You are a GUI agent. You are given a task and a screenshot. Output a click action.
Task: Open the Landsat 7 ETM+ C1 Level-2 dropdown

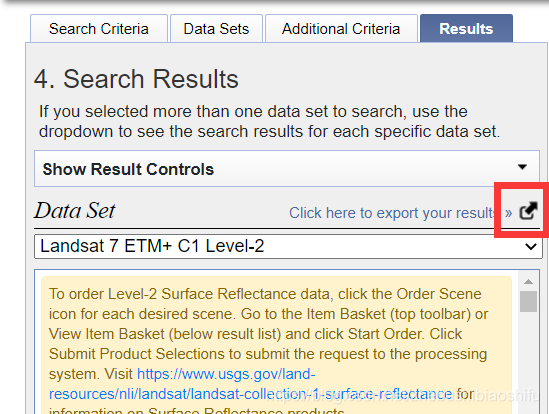pos(288,247)
